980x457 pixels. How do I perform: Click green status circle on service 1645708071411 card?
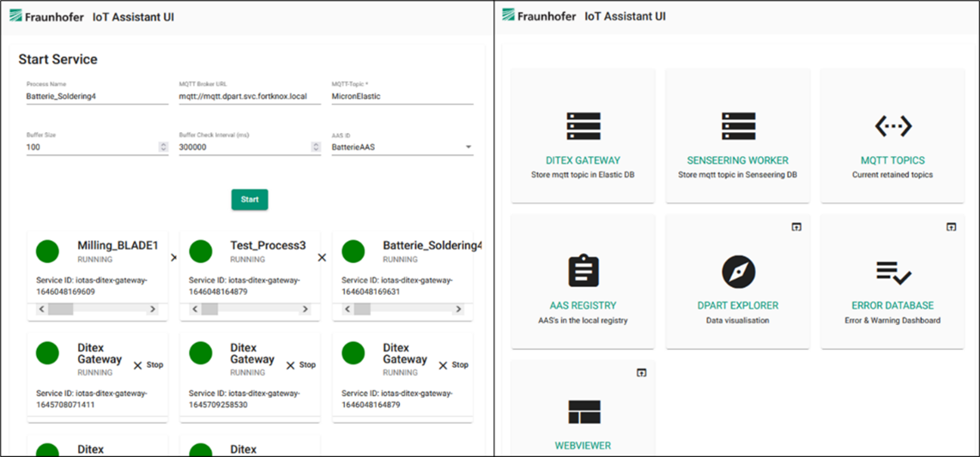[47, 352]
